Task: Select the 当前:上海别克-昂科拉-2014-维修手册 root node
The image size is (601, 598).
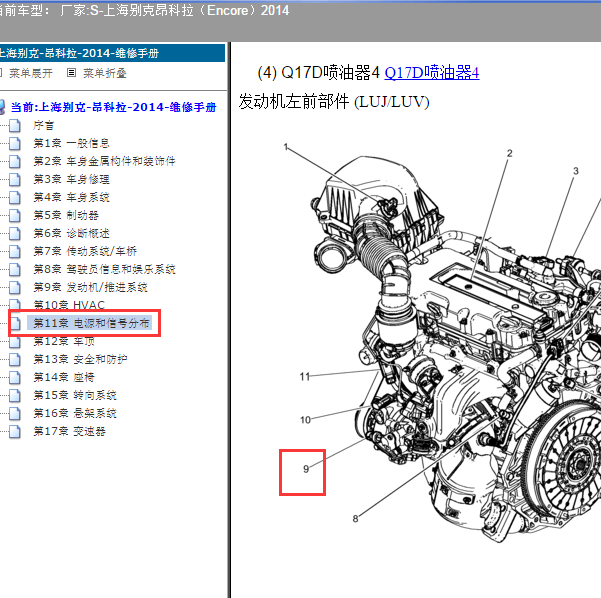Action: point(113,107)
